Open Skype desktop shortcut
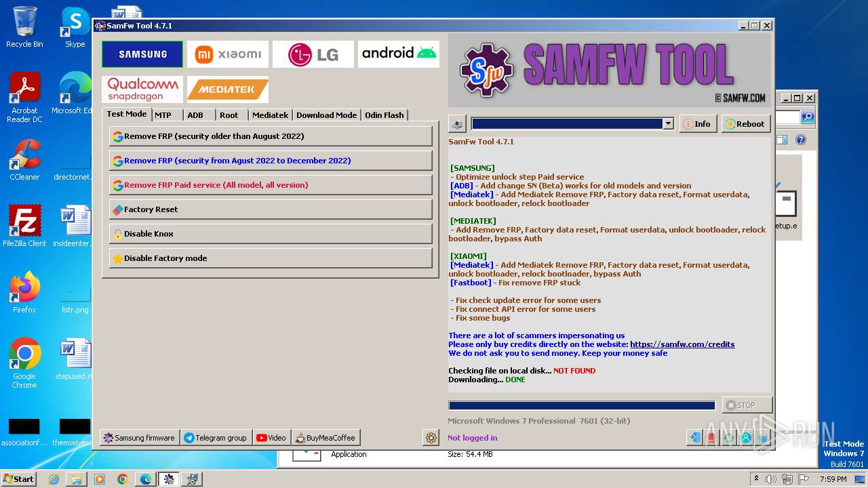Screen dimensions: 868x488 click(75, 27)
